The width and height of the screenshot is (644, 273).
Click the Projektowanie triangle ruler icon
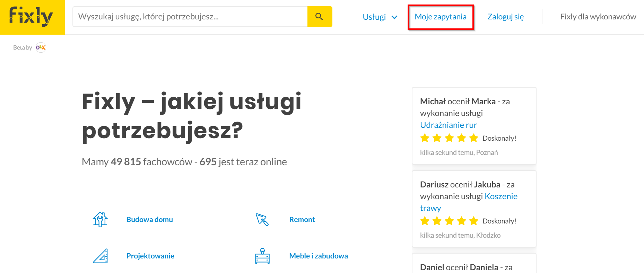pos(100,256)
